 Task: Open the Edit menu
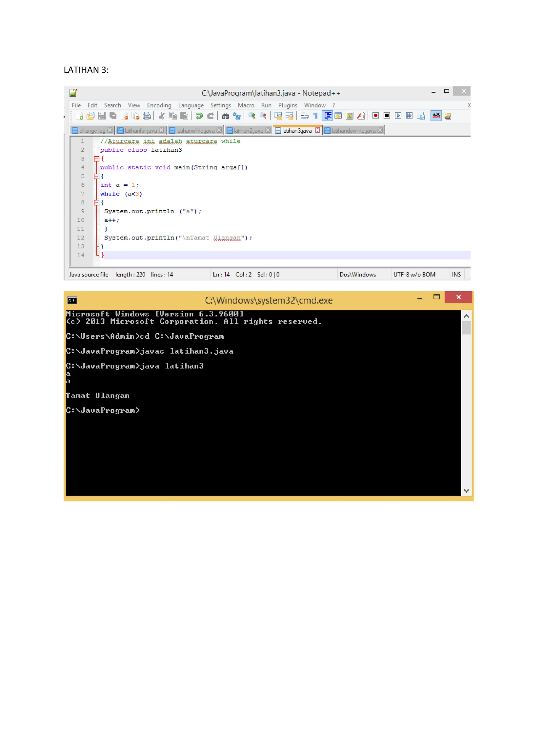(x=92, y=105)
